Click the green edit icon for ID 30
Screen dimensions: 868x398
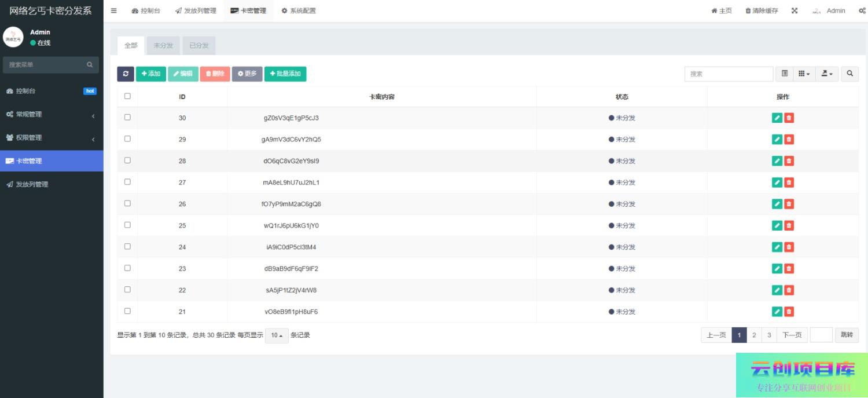[777, 118]
